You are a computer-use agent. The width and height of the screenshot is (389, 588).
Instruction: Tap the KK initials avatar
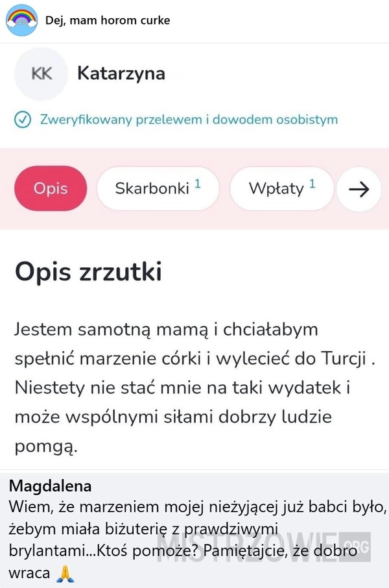pos(41,74)
